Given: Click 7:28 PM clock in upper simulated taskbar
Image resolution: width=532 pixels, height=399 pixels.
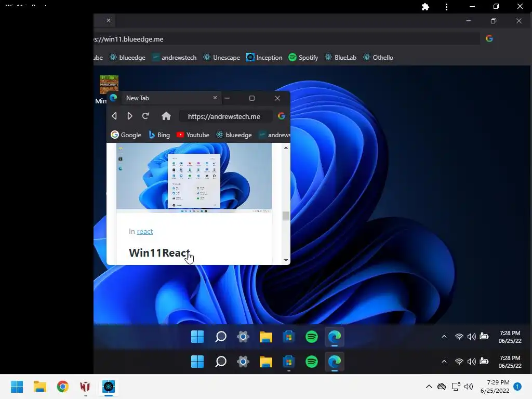Looking at the screenshot, I should 510,337.
